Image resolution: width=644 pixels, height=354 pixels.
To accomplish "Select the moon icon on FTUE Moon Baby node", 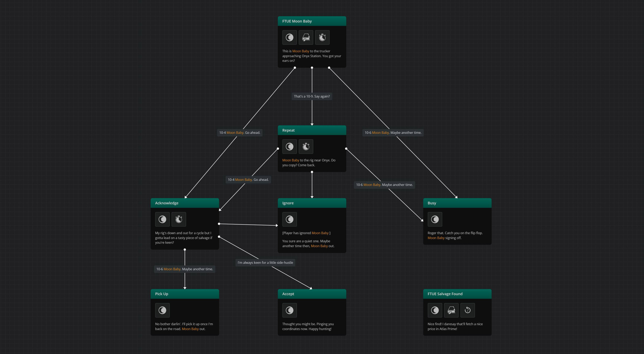I will (x=289, y=37).
